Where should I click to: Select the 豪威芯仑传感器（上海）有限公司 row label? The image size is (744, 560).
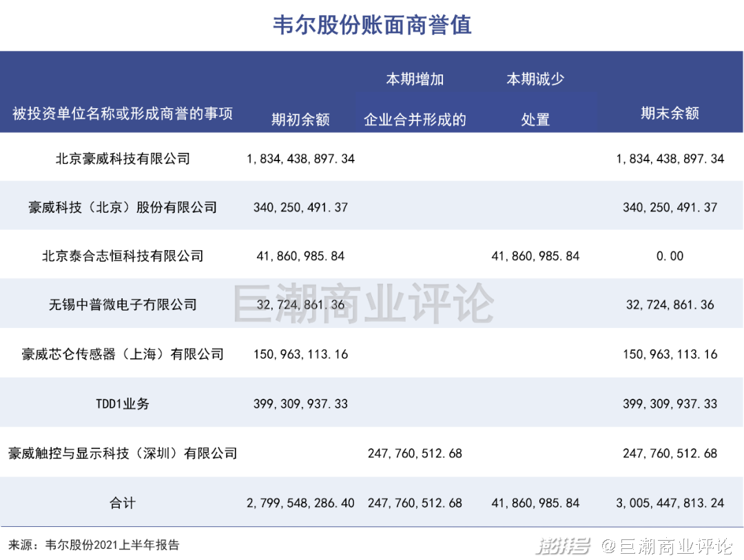tap(123, 354)
